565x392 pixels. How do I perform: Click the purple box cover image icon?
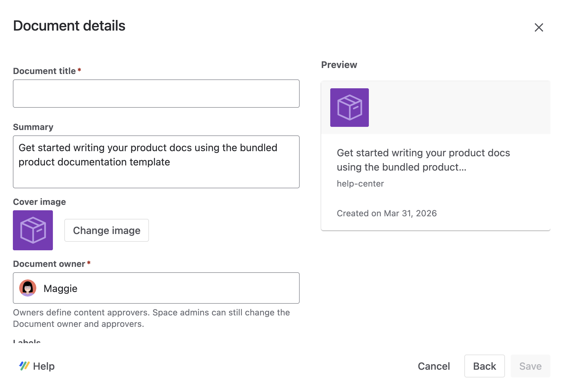[x=33, y=230]
